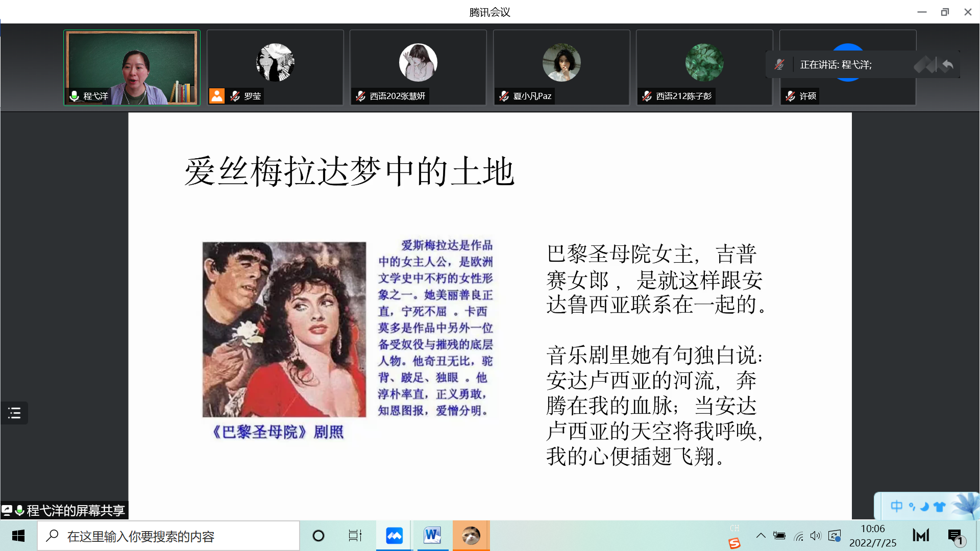980x551 pixels.
Task: Select 罗莹's participant tile avatar
Action: tap(275, 63)
